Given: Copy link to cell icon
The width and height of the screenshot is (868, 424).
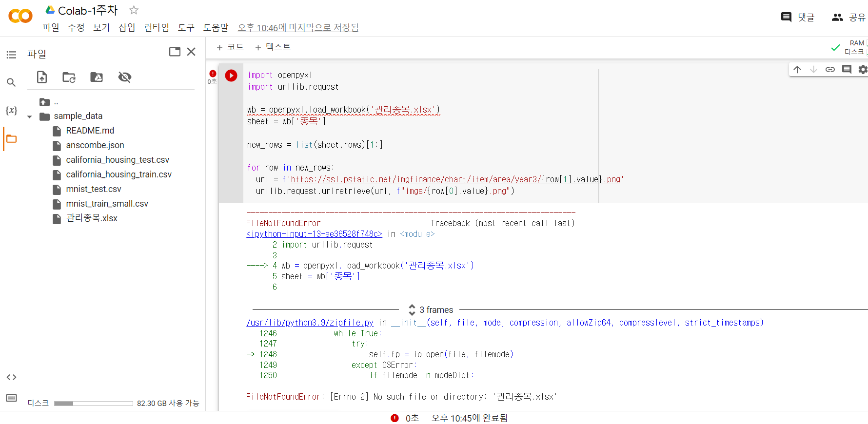Looking at the screenshot, I should click(830, 69).
